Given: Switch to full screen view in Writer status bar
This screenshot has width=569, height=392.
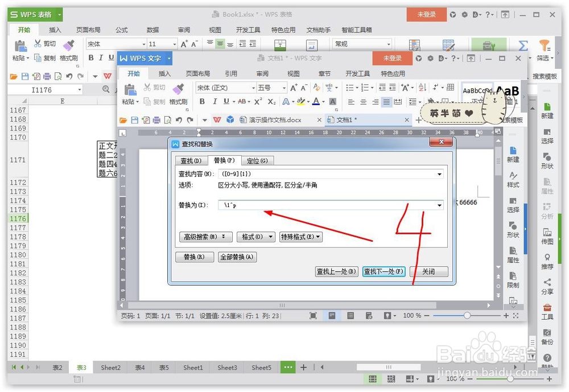Looking at the screenshot, I should click(x=313, y=316).
